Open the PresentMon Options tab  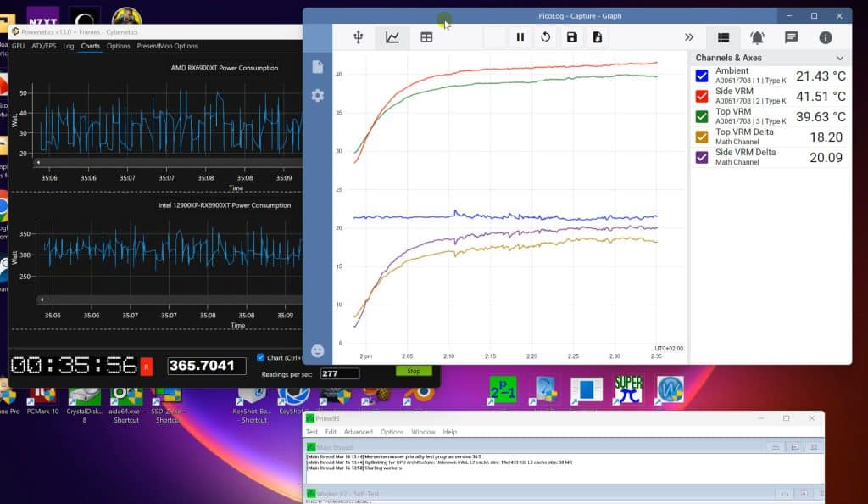(x=167, y=46)
